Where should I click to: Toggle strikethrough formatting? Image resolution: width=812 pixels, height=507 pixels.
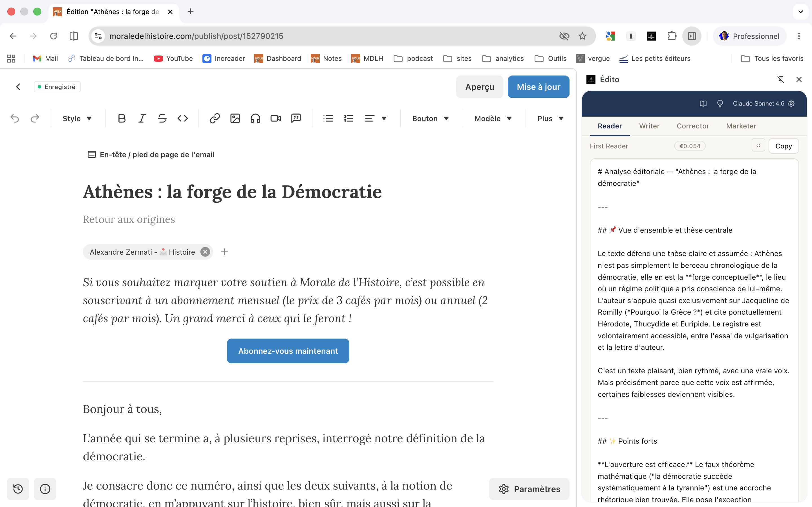tap(162, 118)
